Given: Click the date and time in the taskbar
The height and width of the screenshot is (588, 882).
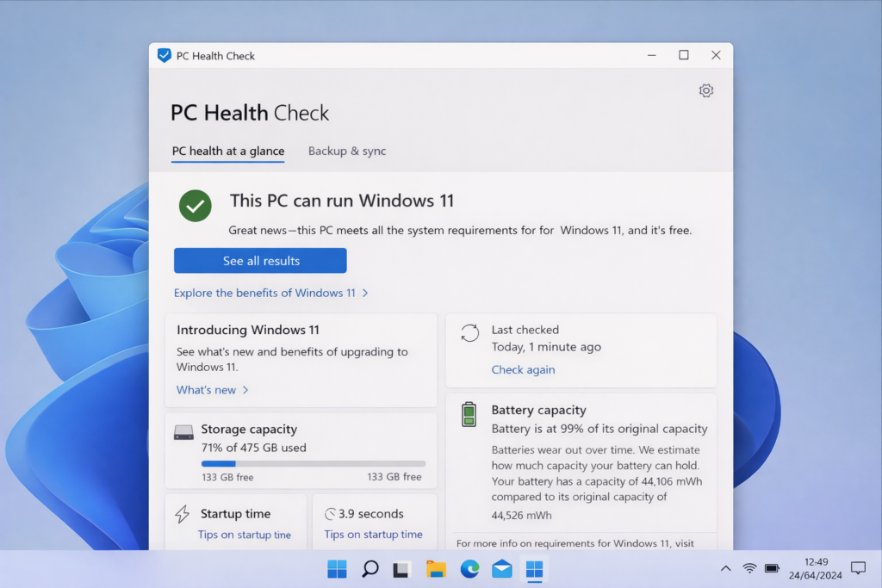Looking at the screenshot, I should tap(817, 569).
